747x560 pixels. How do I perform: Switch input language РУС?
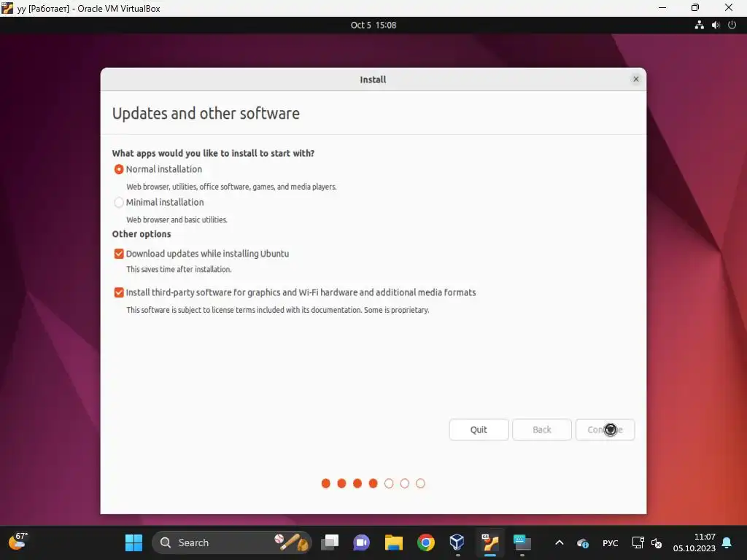(x=611, y=542)
